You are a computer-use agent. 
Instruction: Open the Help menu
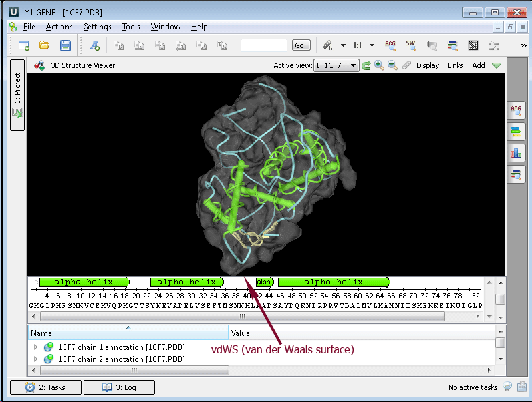[199, 27]
